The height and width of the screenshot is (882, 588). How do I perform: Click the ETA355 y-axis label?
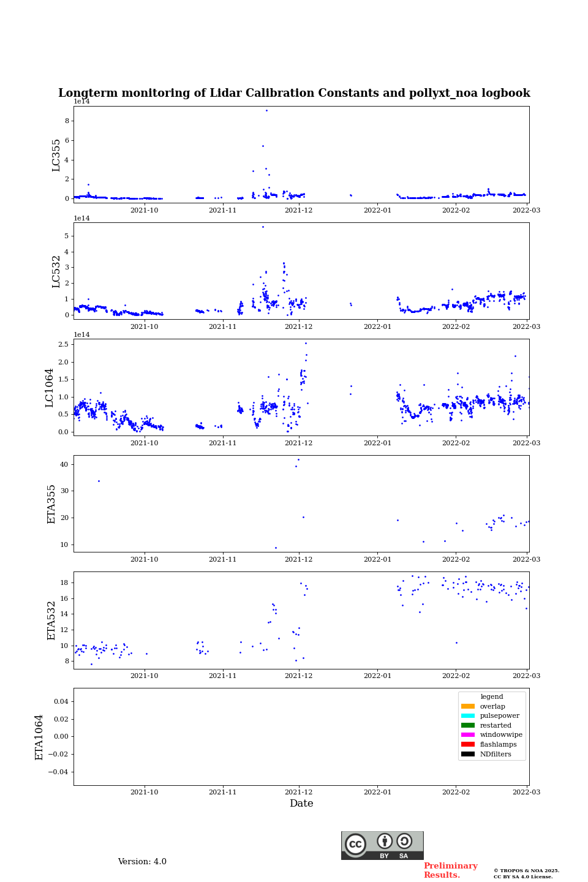[x=51, y=504]
